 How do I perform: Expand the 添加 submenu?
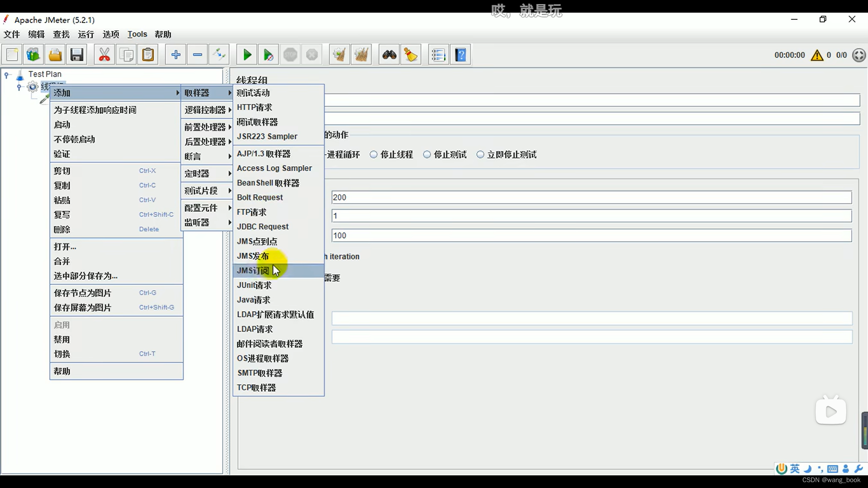click(x=115, y=93)
